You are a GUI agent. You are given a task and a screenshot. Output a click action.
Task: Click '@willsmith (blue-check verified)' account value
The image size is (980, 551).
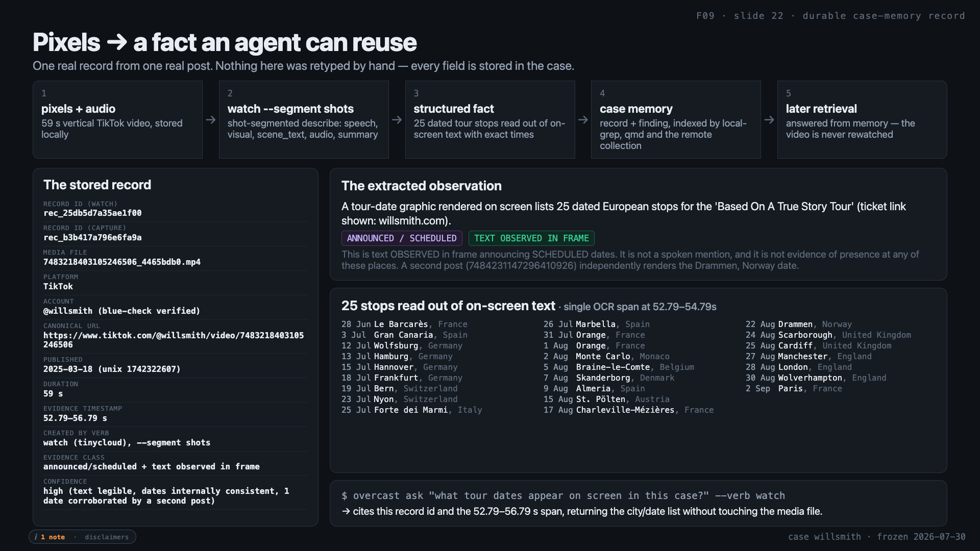[121, 311]
